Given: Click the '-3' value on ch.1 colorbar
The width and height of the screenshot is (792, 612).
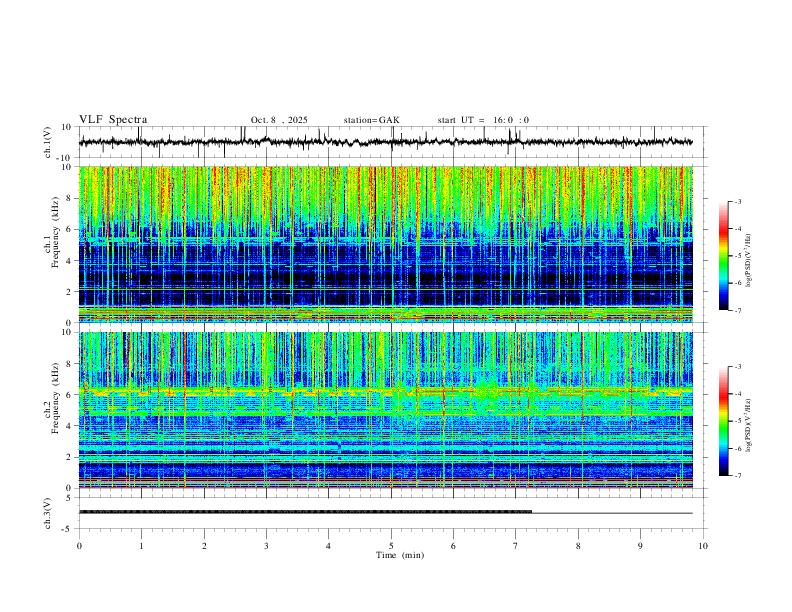Looking at the screenshot, I should click(737, 201).
